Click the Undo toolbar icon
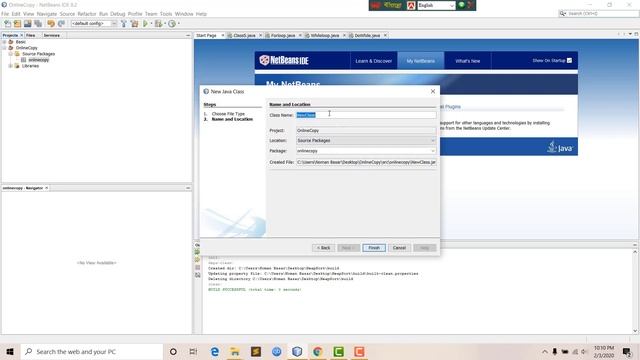 pos(51,24)
